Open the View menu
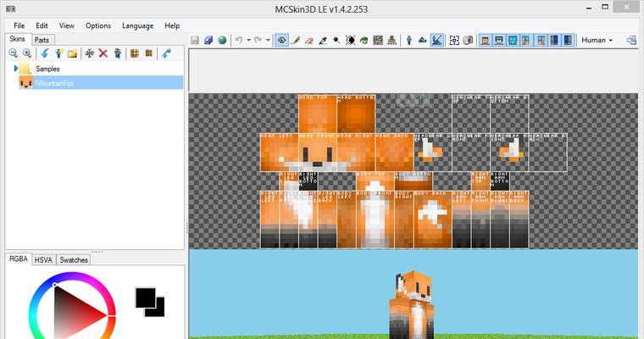644x339 pixels. (67, 25)
